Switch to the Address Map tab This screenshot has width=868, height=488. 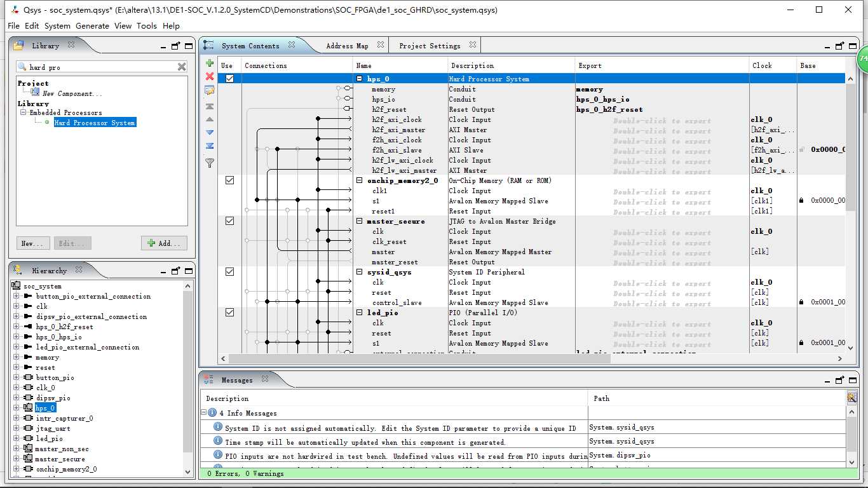tap(347, 46)
